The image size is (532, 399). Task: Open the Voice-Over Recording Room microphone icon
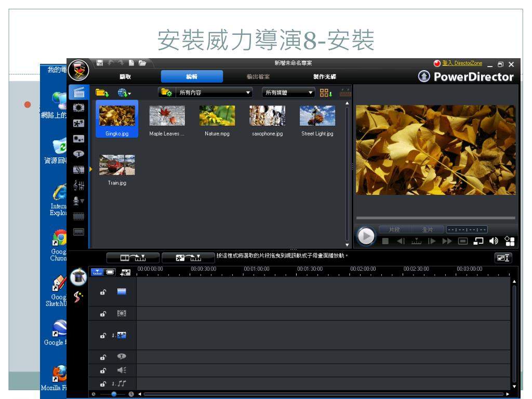[x=79, y=201]
